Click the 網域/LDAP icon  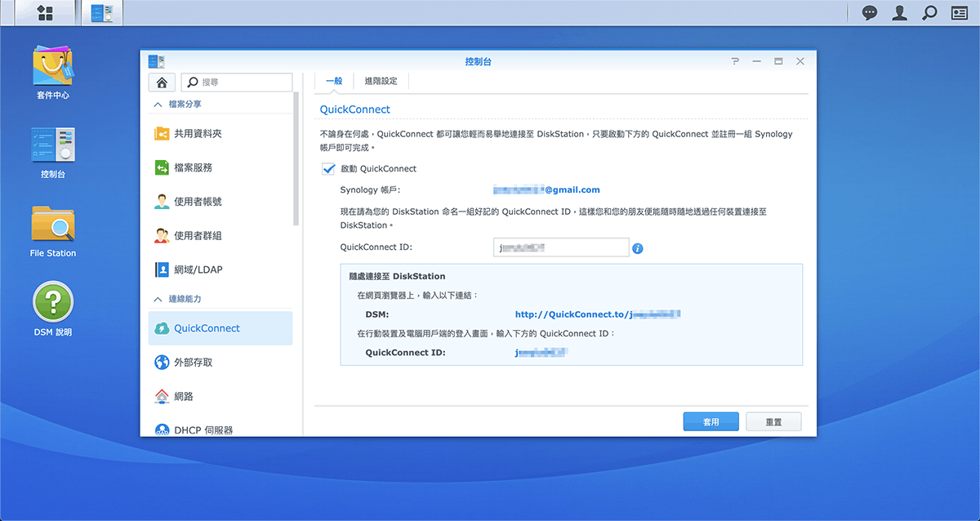(162, 269)
